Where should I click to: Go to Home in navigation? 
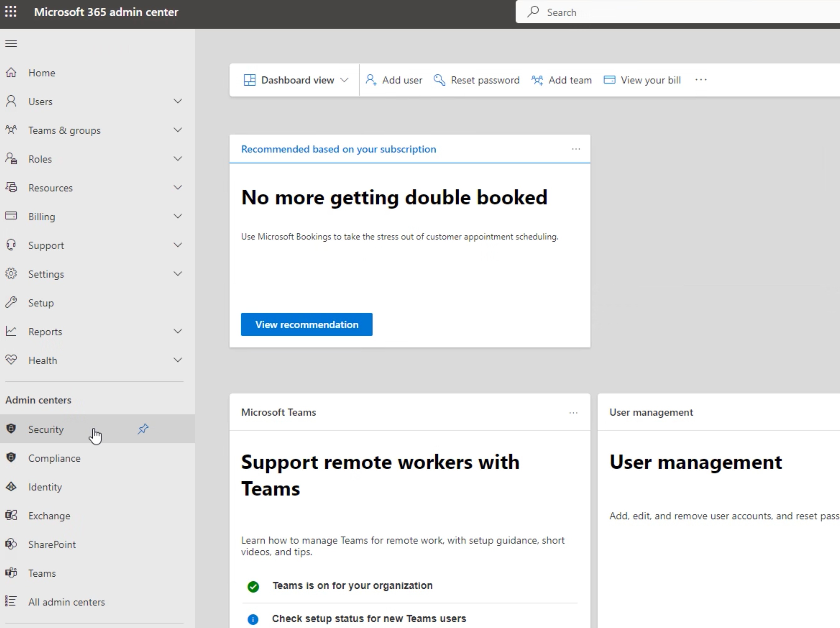click(42, 73)
